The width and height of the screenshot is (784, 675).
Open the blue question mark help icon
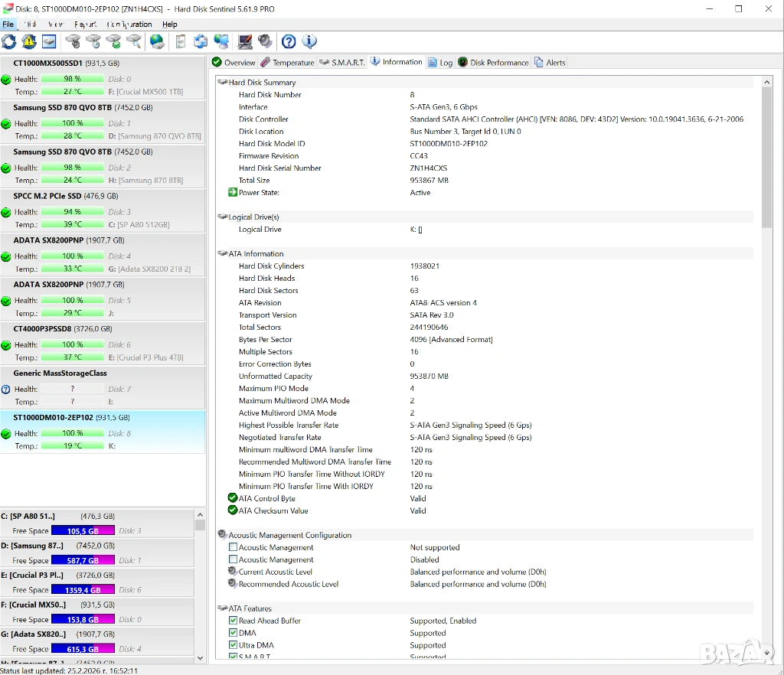289,41
